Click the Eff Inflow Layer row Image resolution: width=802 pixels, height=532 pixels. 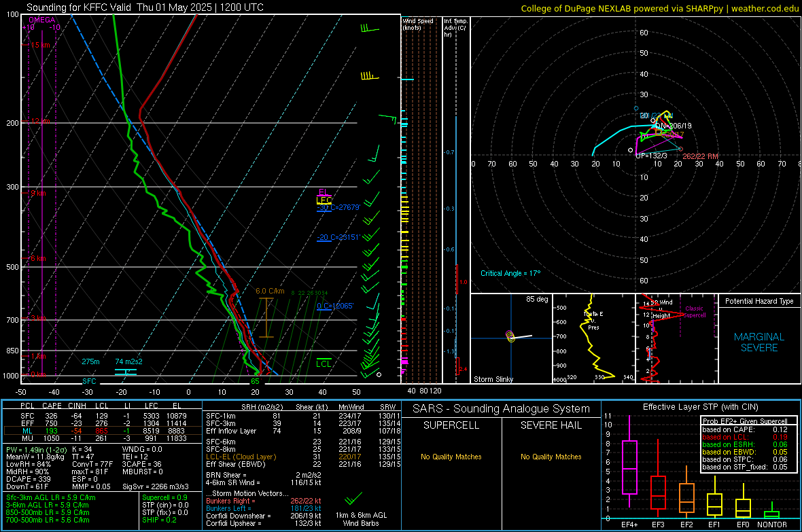303,431
